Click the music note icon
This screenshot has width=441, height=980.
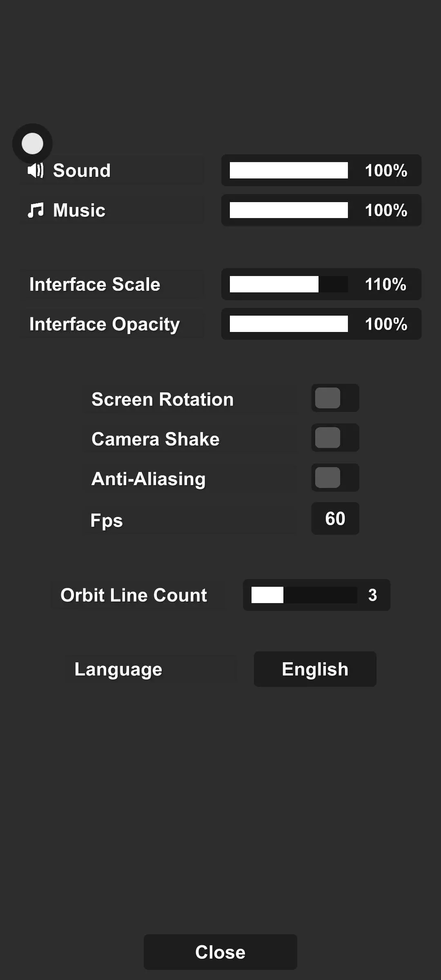click(36, 210)
